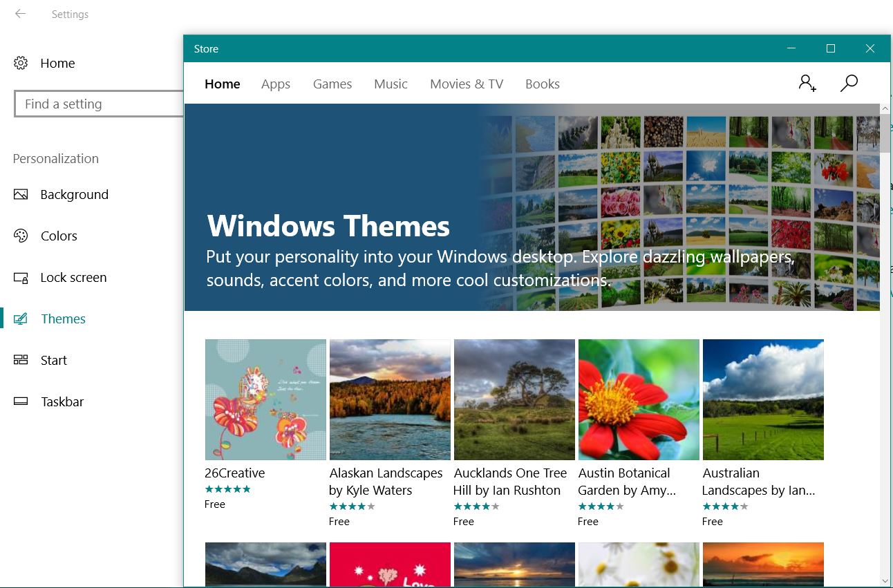893x588 pixels.
Task: Maximize the Store window
Action: [831, 48]
